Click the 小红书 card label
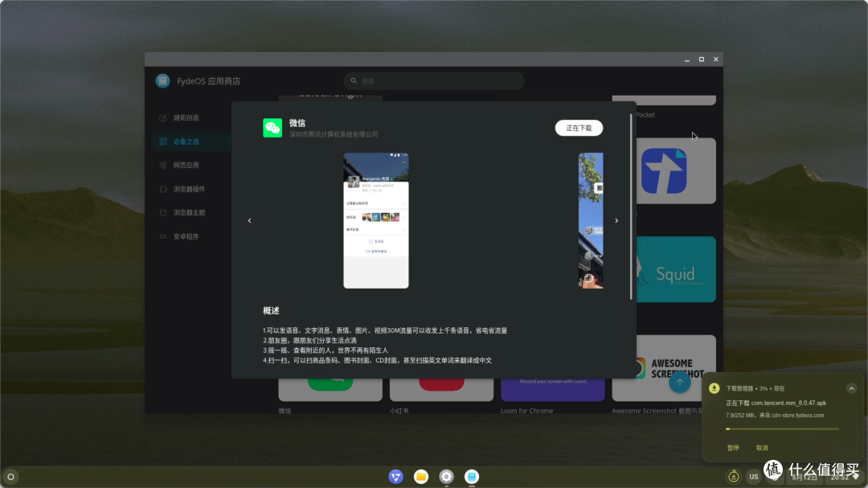868x488 pixels. 399,411
